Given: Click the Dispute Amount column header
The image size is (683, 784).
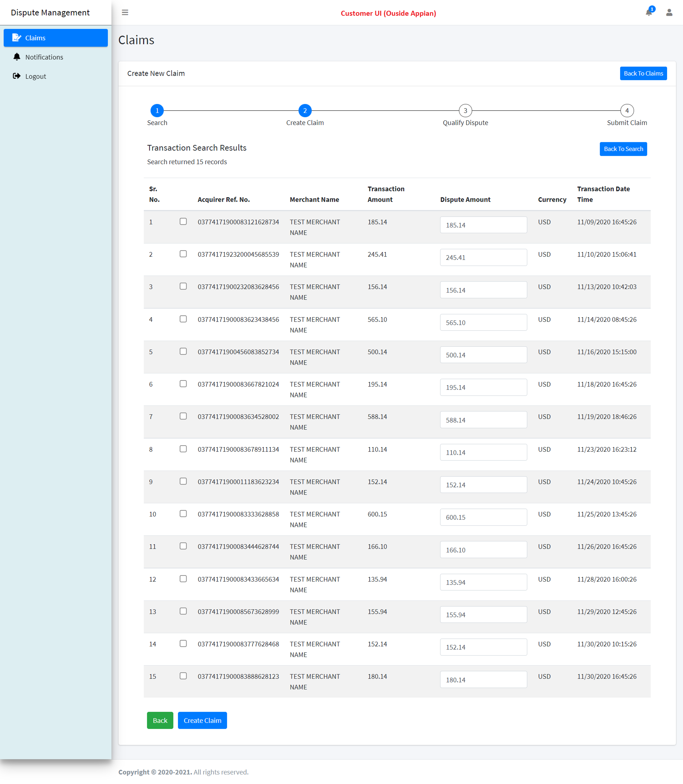Looking at the screenshot, I should point(465,199).
